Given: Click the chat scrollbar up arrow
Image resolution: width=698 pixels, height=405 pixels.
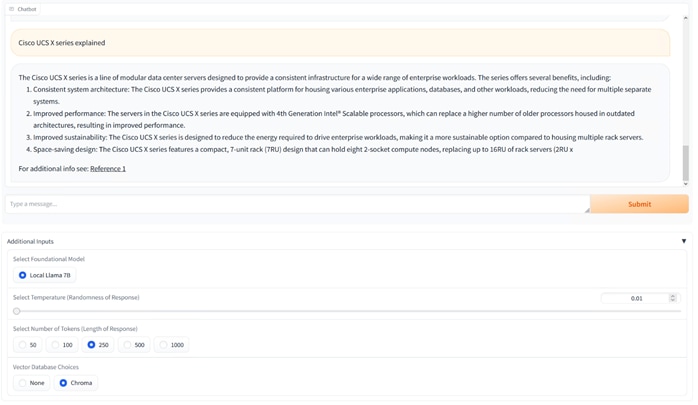Looking at the screenshot, I should click(686, 18).
